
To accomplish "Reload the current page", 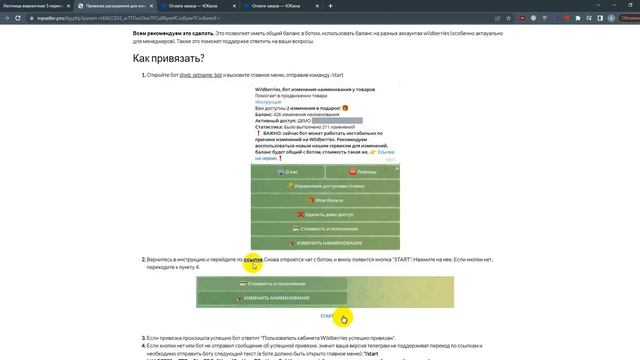I will (18, 18).
